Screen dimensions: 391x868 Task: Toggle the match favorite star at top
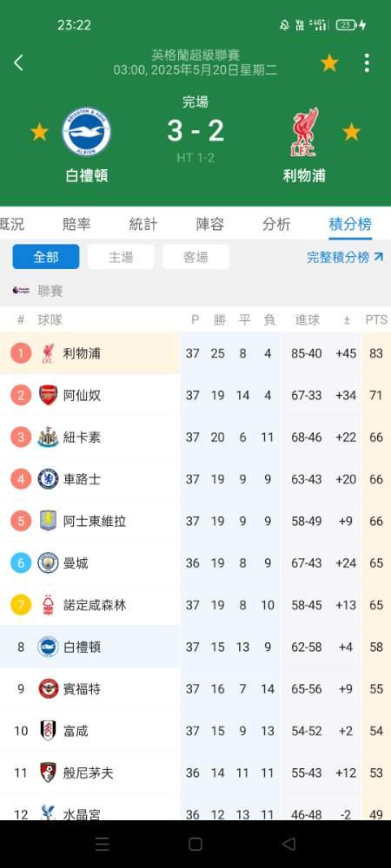[x=329, y=63]
